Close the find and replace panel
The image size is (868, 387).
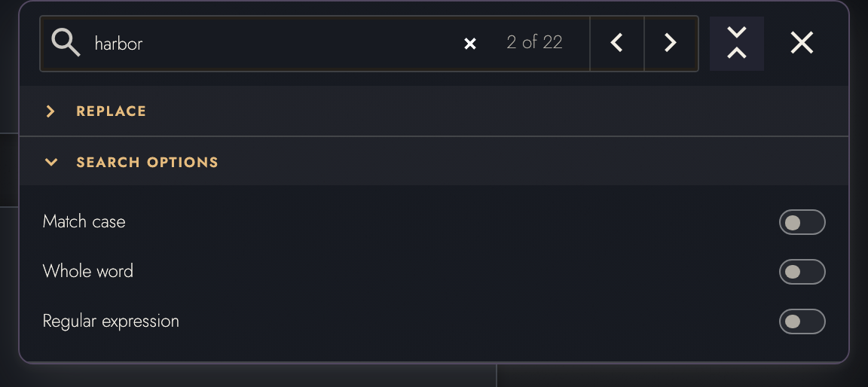[x=802, y=43]
